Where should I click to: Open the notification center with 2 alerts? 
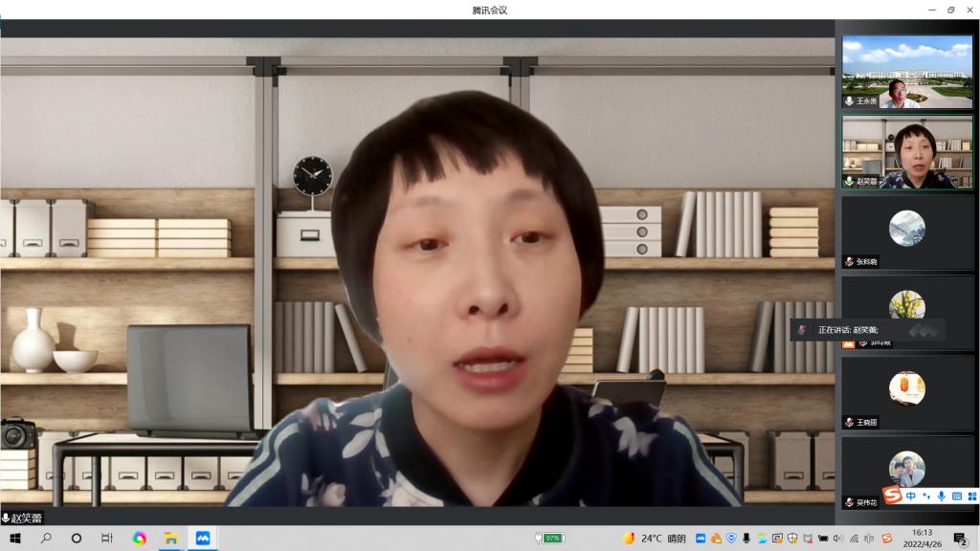[960, 538]
